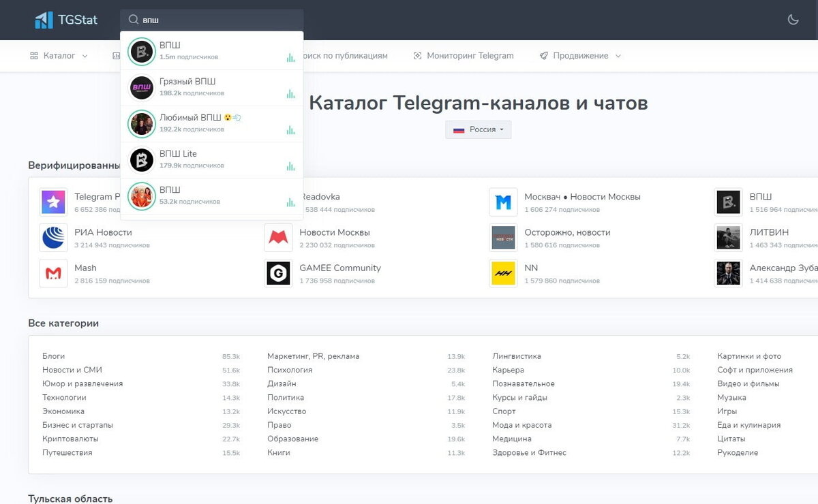The height and width of the screenshot is (504, 818).
Task: Open Образование category
Action: 292,439
